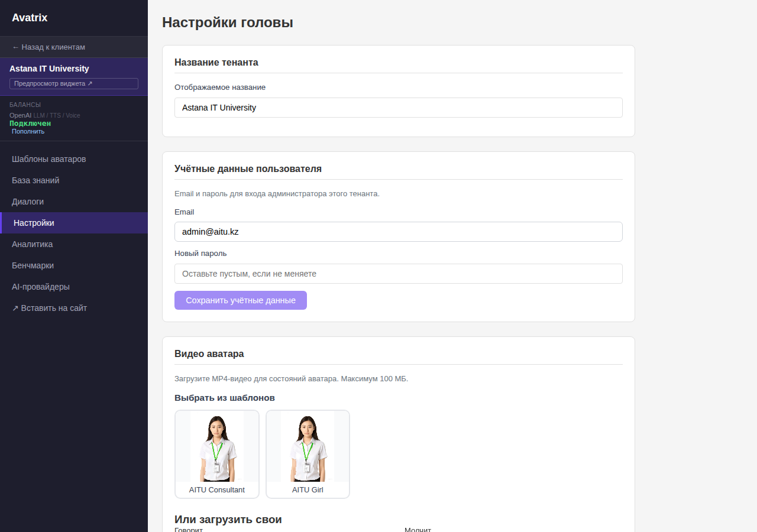This screenshot has height=532, width=757.
Task: Click the admin Email input field
Action: click(398, 232)
